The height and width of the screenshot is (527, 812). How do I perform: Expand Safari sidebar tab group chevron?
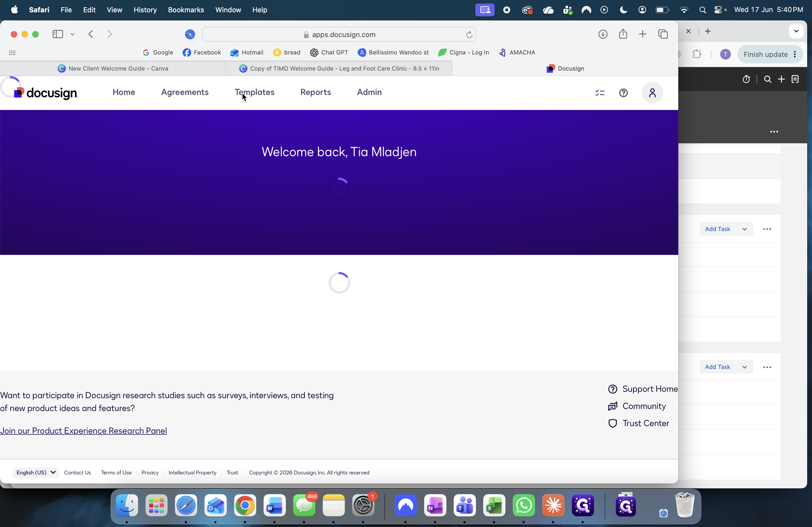[72, 34]
